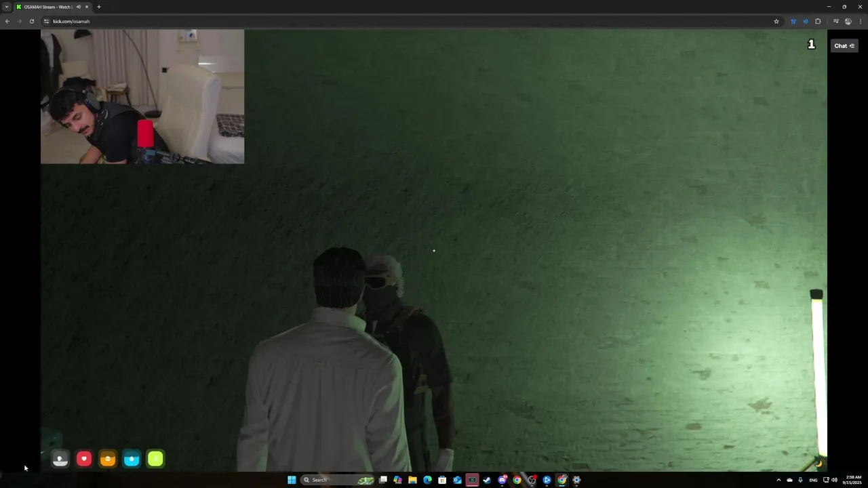Click the taskbar Search box

[338, 480]
